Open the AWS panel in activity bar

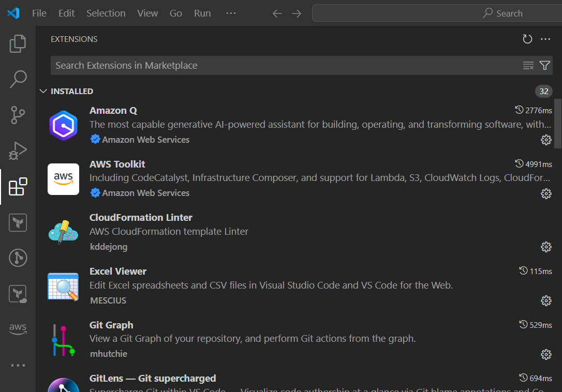click(x=18, y=328)
